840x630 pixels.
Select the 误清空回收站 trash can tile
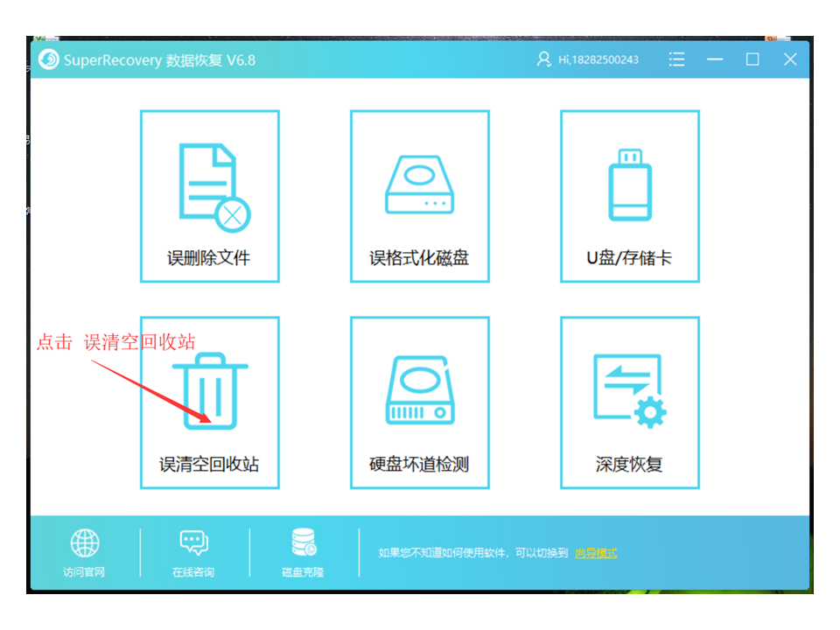(209, 402)
